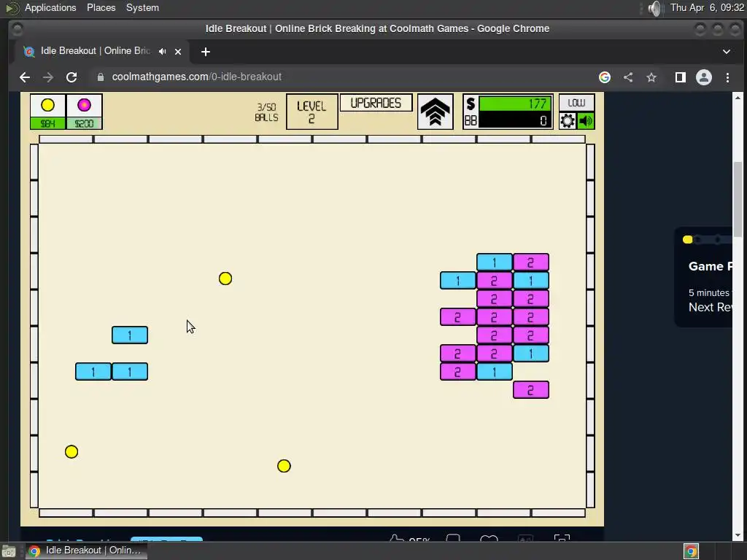Click the date and time clock

[707, 7]
